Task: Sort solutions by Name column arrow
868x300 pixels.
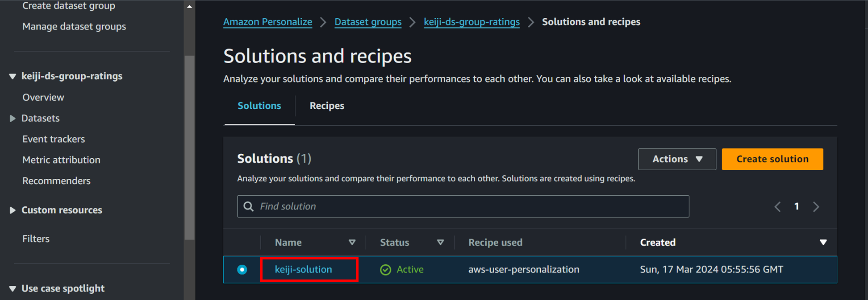Action: (352, 242)
